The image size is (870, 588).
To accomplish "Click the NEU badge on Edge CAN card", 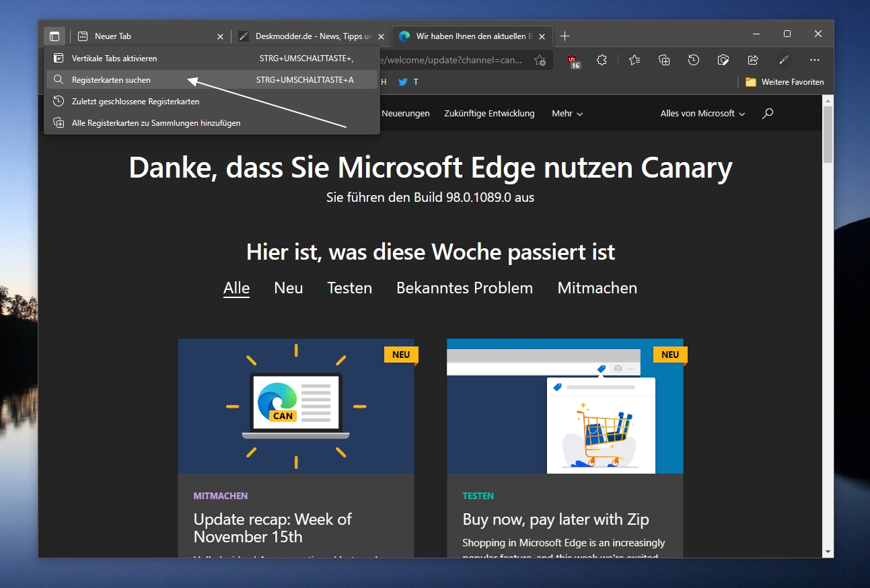I will (401, 355).
